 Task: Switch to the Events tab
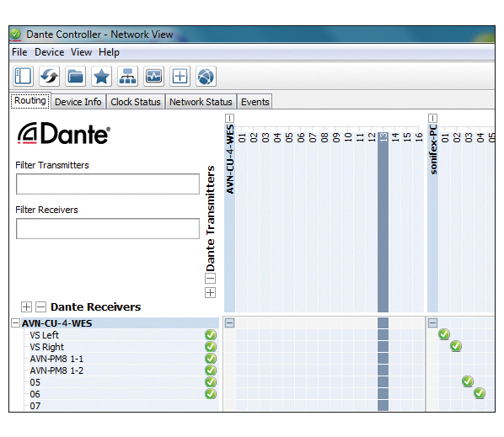(255, 102)
